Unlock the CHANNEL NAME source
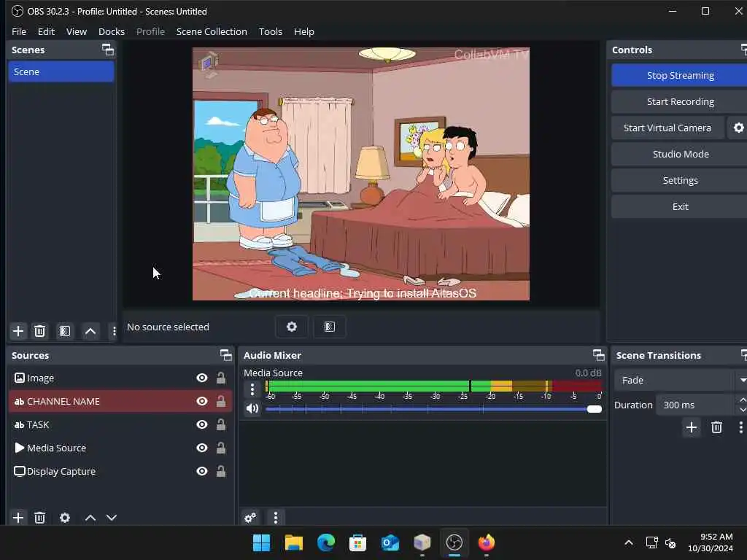This screenshot has width=747, height=560. (221, 401)
